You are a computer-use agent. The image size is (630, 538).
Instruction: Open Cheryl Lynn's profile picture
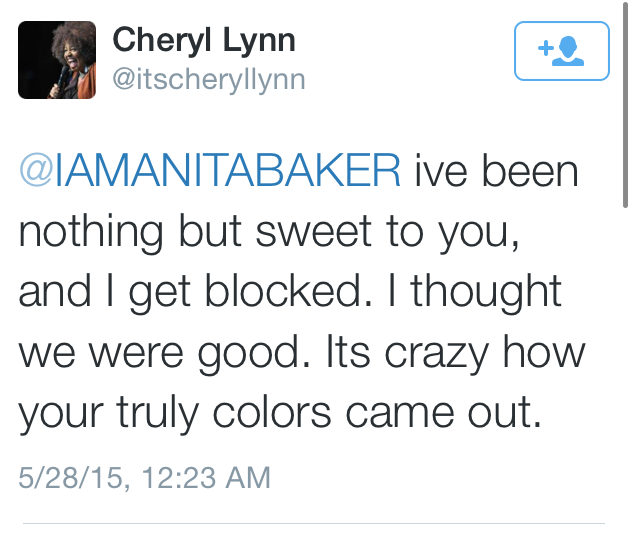(x=57, y=60)
